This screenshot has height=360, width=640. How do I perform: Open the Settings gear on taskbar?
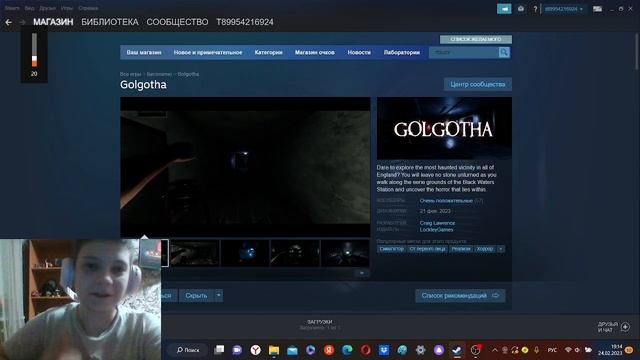[x=420, y=350]
